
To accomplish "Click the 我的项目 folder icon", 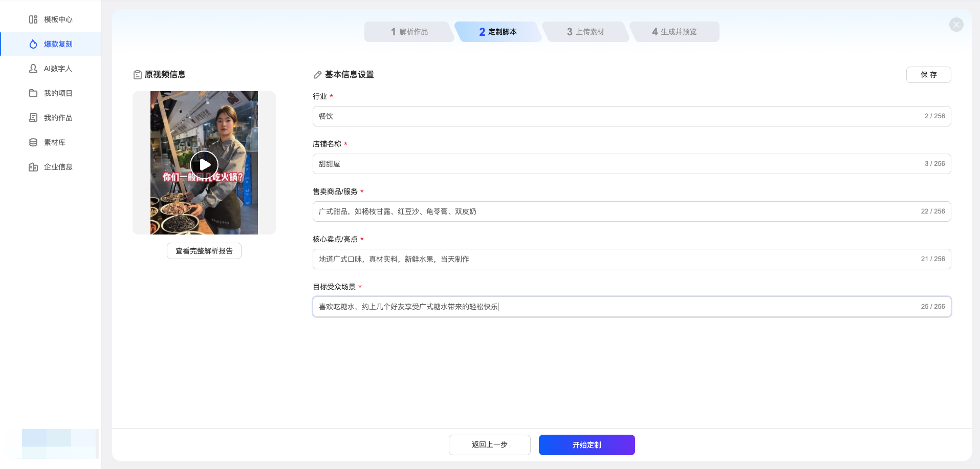I will click(x=33, y=93).
